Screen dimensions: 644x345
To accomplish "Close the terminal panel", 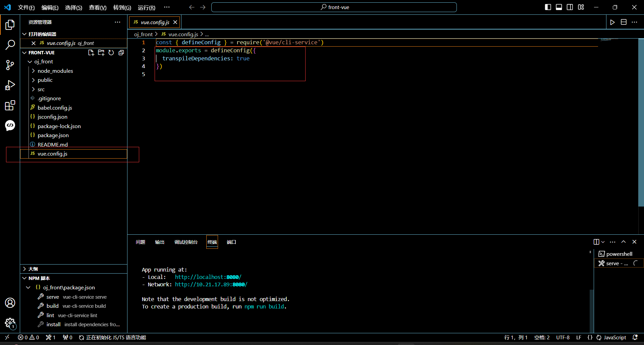I will click(634, 242).
